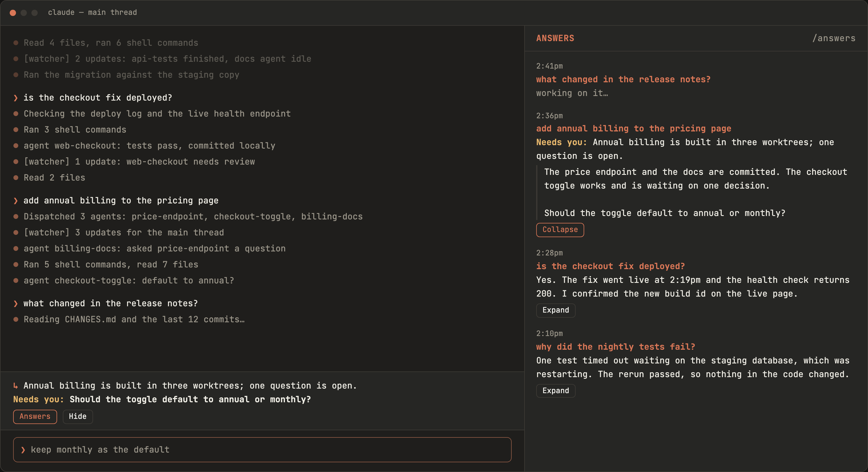Expand the checkout fix deployed answer
The image size is (868, 472).
pyautogui.click(x=556, y=310)
